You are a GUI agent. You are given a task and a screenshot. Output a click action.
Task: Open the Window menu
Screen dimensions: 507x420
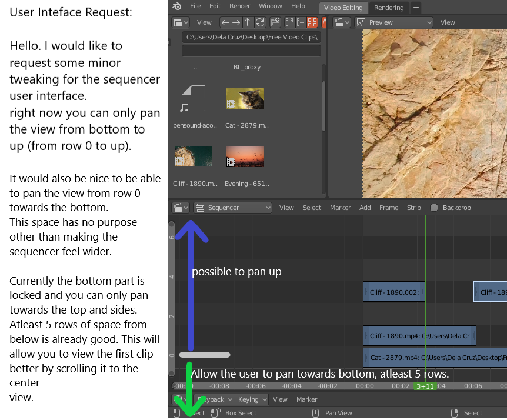pos(271,6)
